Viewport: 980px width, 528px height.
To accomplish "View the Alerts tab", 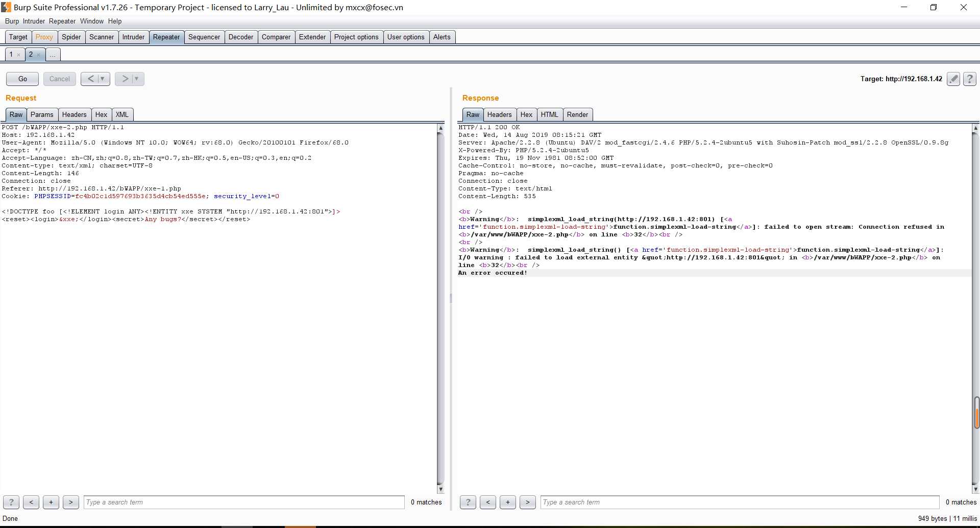I will point(442,37).
